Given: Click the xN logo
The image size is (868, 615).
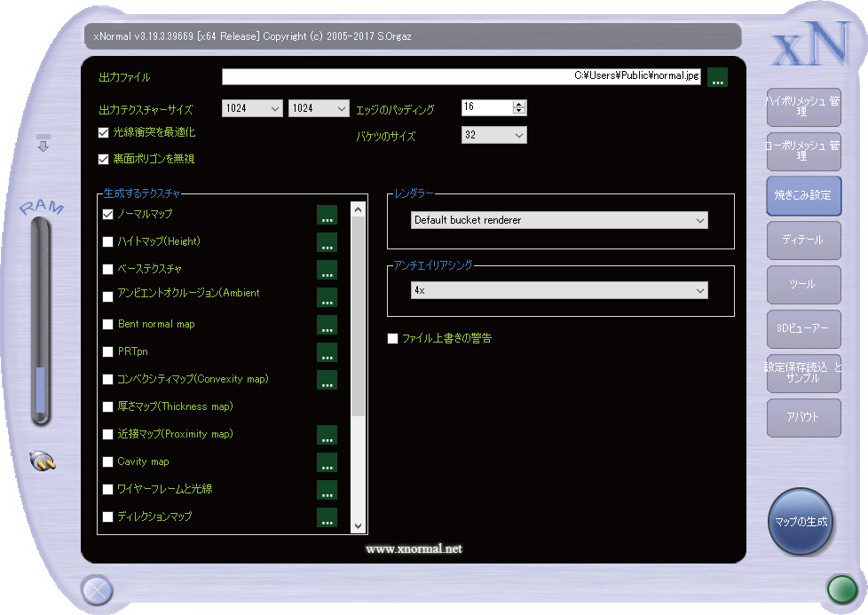Looking at the screenshot, I should [811, 43].
